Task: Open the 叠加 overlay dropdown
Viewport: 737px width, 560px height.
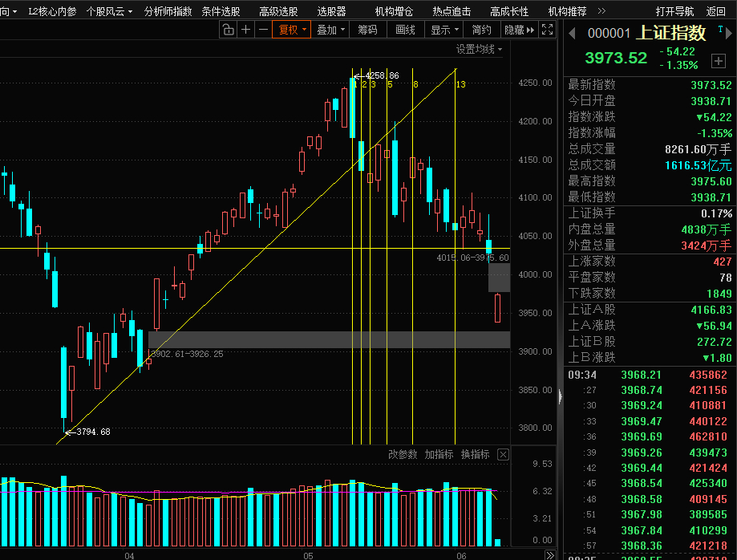Action: click(x=330, y=30)
